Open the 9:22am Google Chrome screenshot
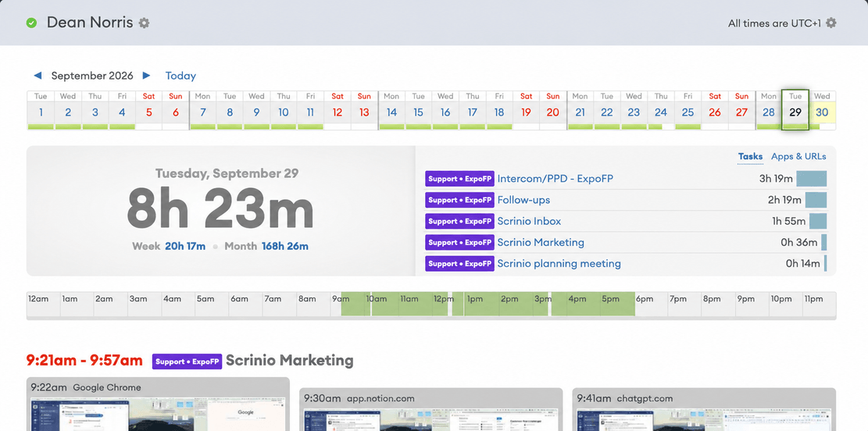The height and width of the screenshot is (431, 868). [x=158, y=404]
